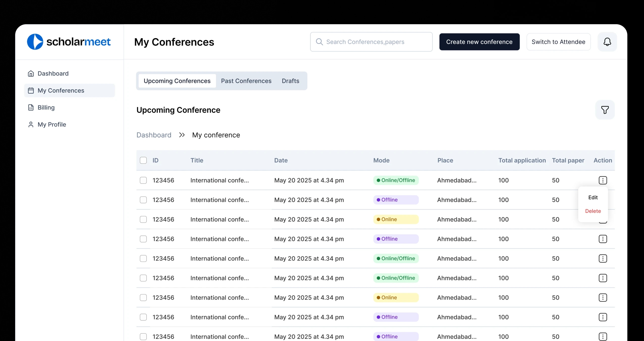Click the Switch to Attendee button

pos(558,42)
